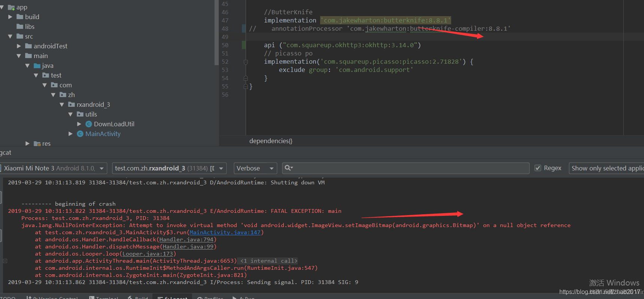Image resolution: width=644 pixels, height=299 pixels.
Task: Click the okhttp:3.14.0 api line
Action: tap(342, 45)
